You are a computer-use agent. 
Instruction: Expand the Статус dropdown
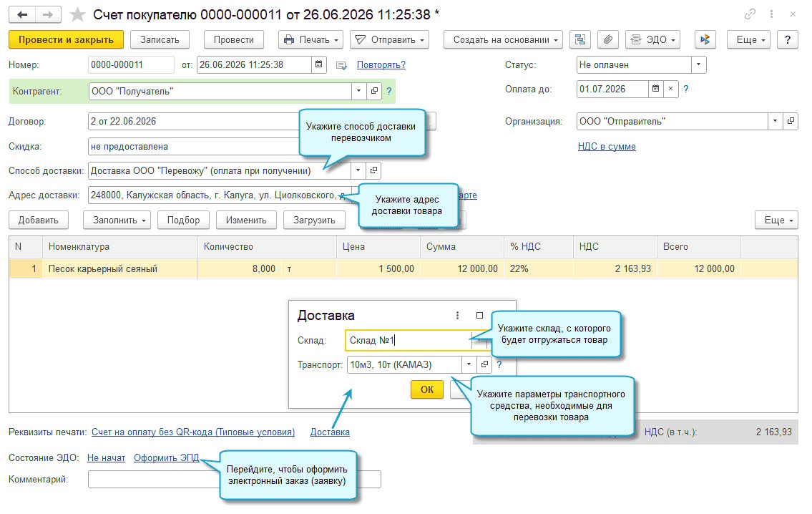coord(698,64)
